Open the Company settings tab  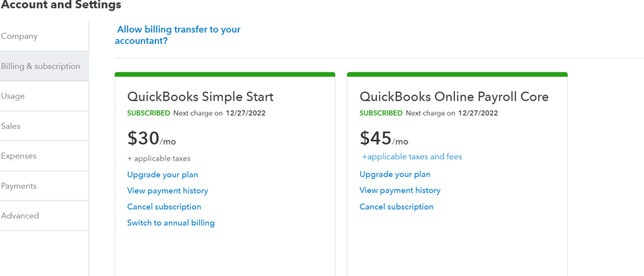(x=20, y=36)
